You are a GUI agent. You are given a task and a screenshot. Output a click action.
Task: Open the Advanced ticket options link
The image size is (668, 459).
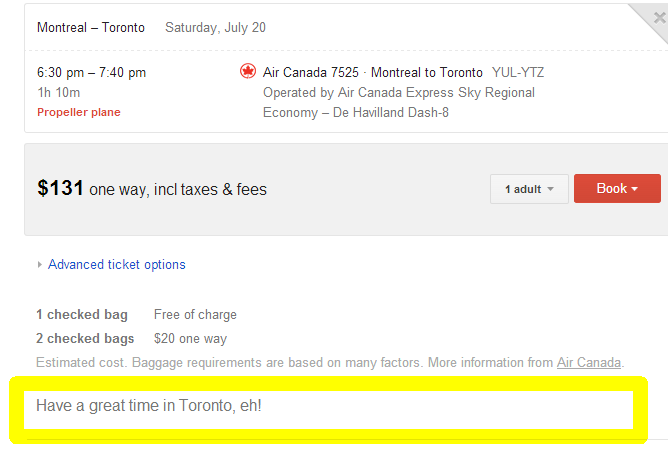tap(116, 265)
